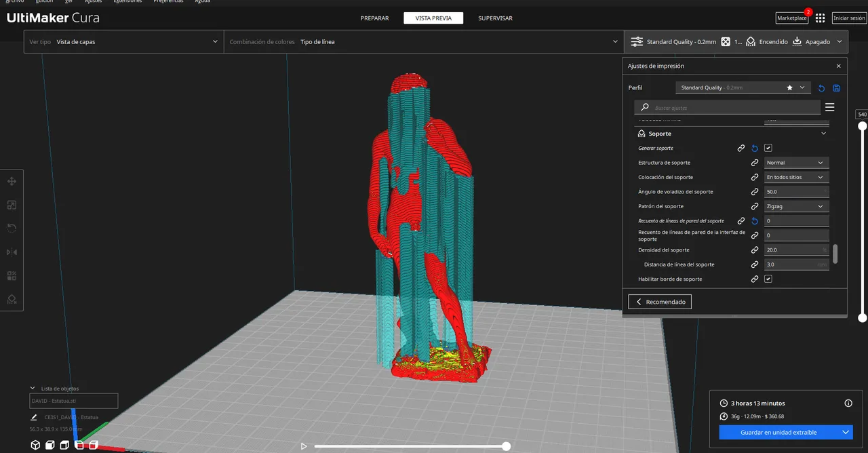Open save options arrow beside Guardar button
868x453 pixels.
846,432
